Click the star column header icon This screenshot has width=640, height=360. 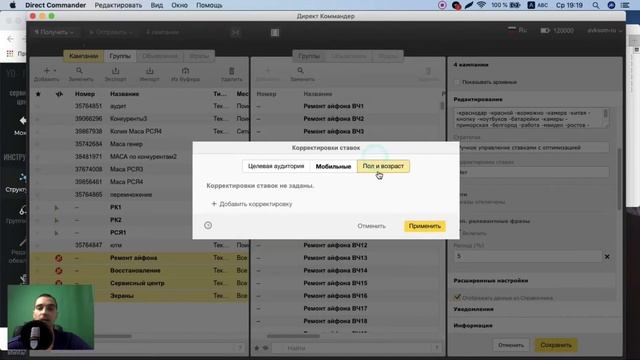pyautogui.click(x=38, y=94)
